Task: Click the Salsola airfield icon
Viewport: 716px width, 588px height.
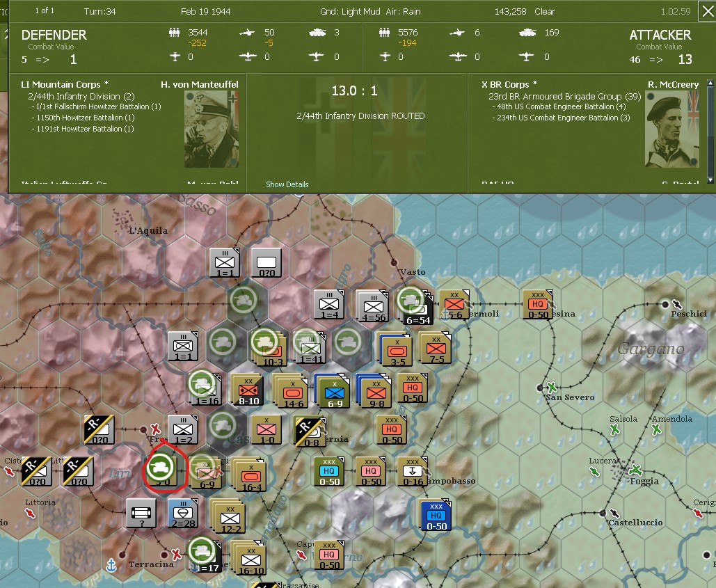Action: pos(614,429)
